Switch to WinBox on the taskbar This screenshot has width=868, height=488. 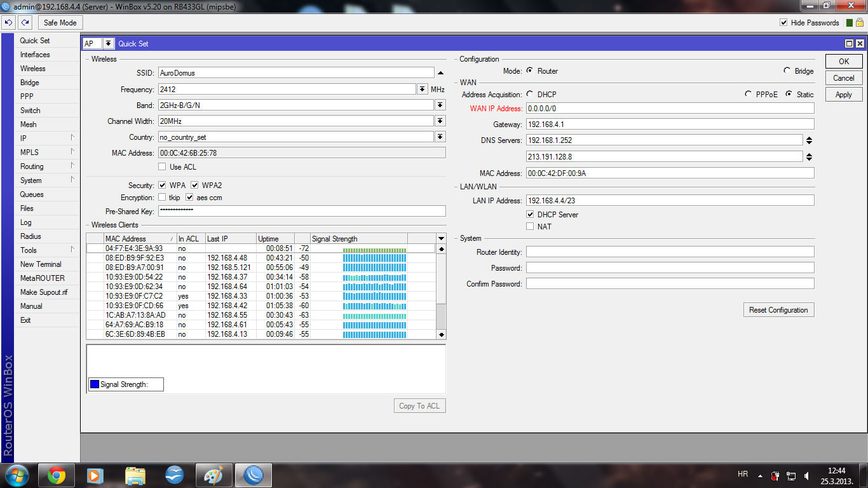coord(254,475)
